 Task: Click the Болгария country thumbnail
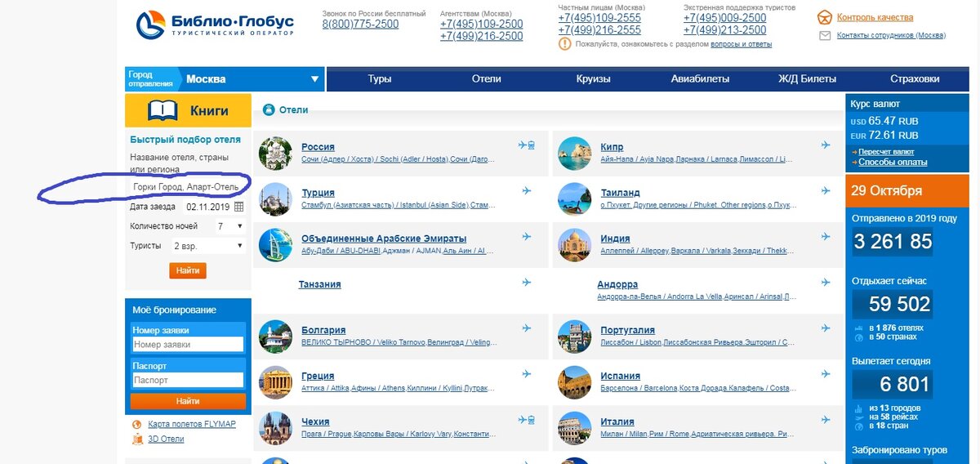point(275,336)
